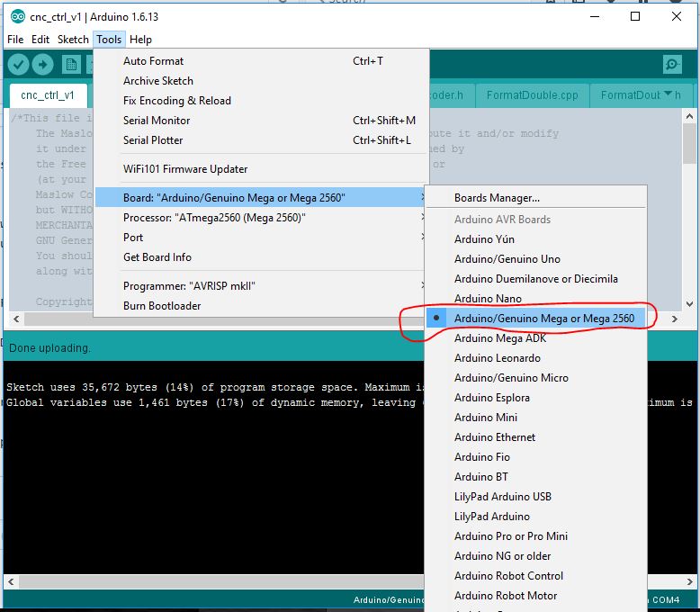Open Boards Manager...
Image resolution: width=700 pixels, height=612 pixels.
coord(535,198)
